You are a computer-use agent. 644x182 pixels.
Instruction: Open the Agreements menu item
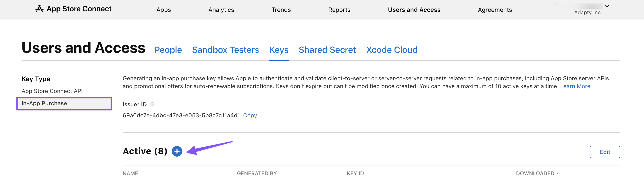point(495,10)
